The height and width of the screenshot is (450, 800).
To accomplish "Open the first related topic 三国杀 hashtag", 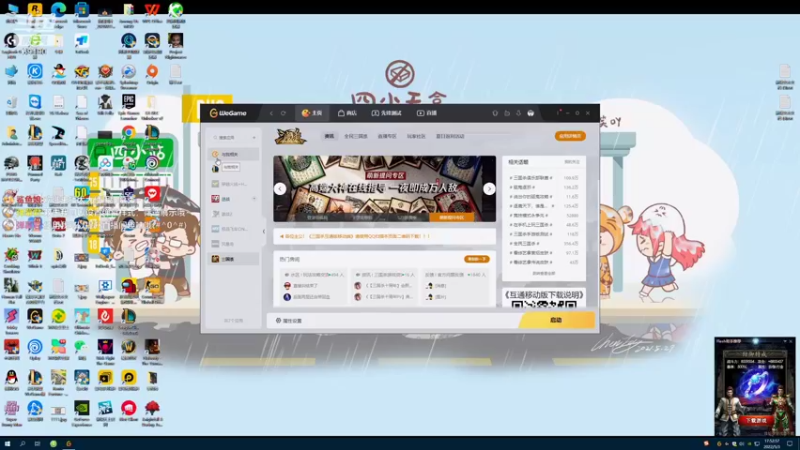I will pyautogui.click(x=531, y=178).
